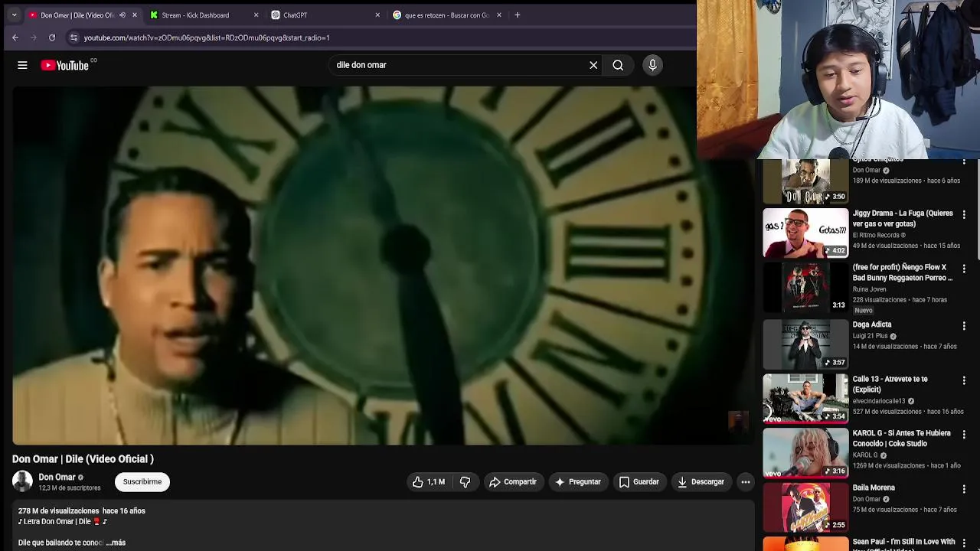Save the video with Guardar
980x551 pixels.
pos(639,481)
